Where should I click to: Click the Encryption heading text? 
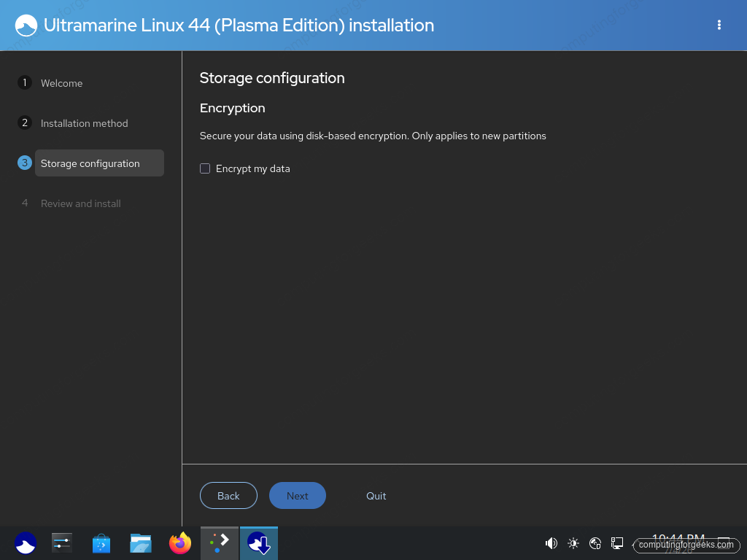233,108
